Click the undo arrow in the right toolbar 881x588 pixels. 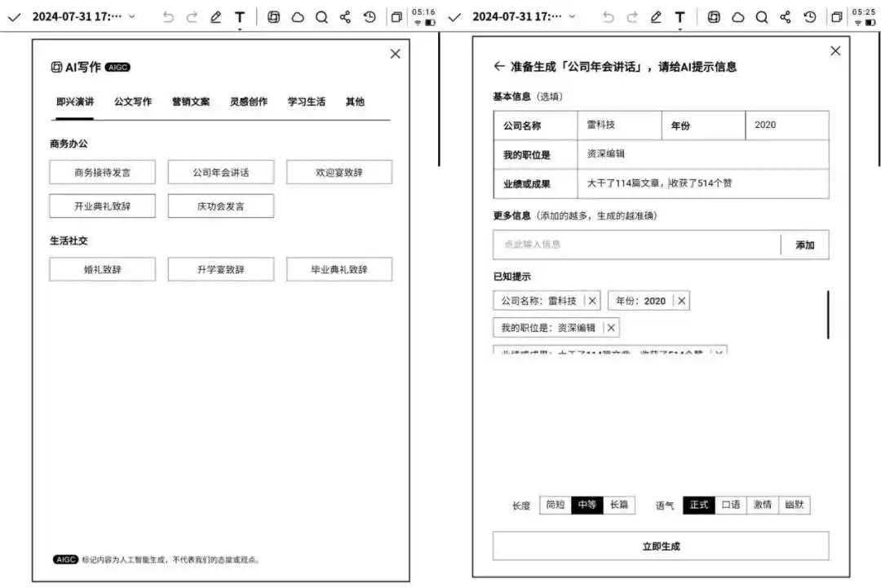pos(608,17)
